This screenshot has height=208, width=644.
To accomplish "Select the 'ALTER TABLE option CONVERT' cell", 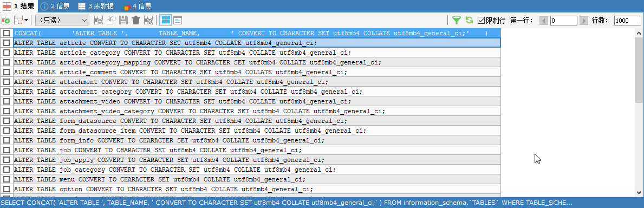I will 257,189.
